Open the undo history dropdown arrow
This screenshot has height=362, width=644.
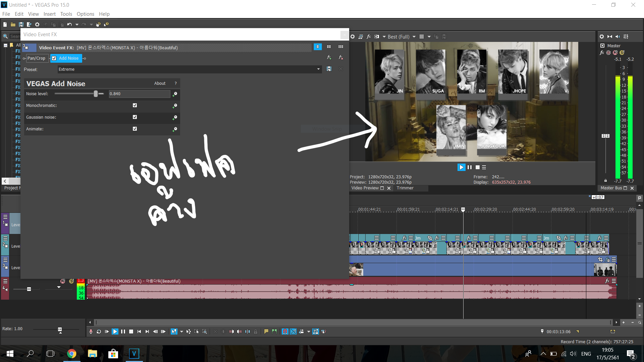(x=77, y=24)
